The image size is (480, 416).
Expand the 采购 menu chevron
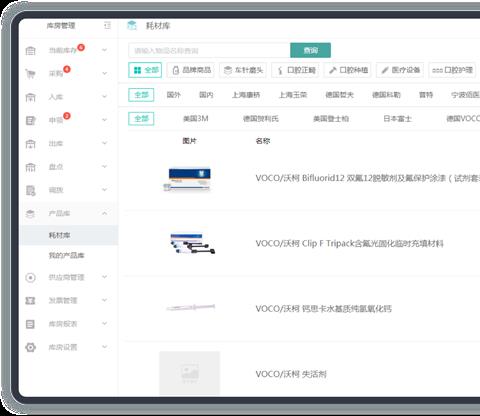pos(104,73)
